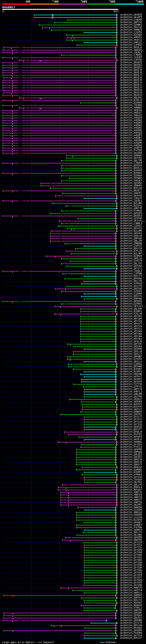Select label UniRef100_C0PRQ7
This screenshot has width=146, height=644.
click(131, 45)
